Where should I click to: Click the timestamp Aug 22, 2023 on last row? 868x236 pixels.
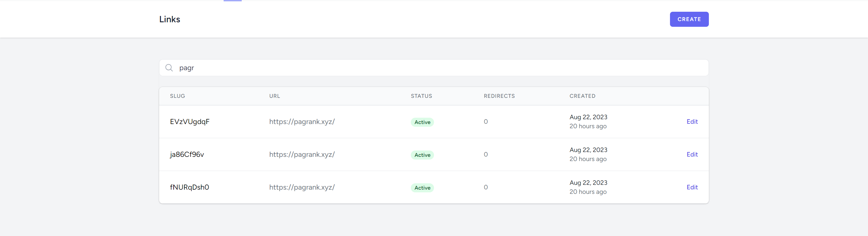click(x=588, y=182)
